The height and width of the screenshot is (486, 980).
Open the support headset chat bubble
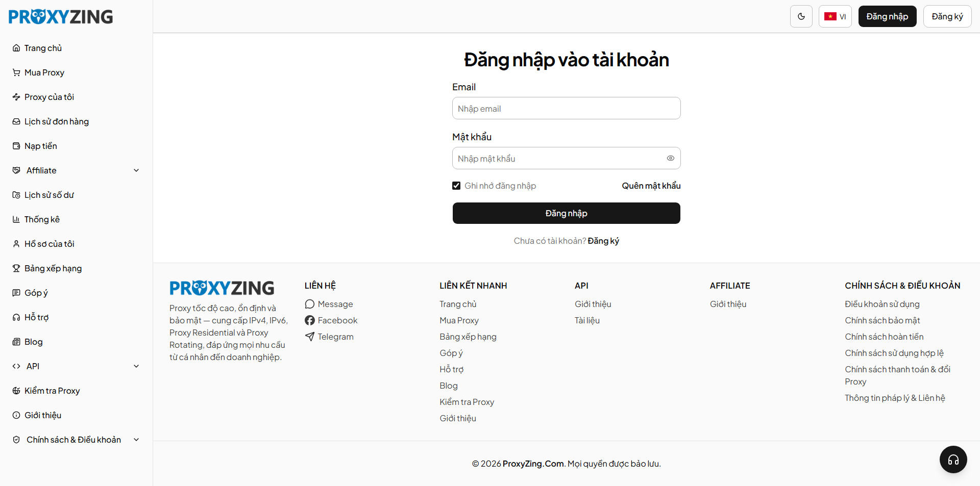pos(953,459)
